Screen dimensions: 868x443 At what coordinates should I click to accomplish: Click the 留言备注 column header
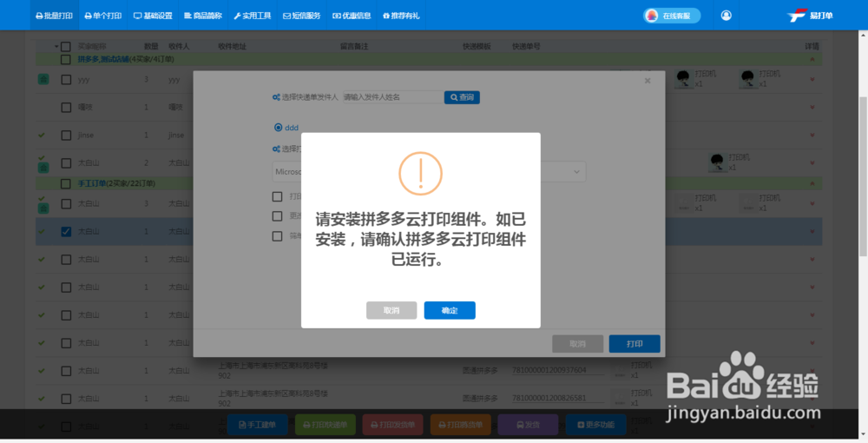[x=354, y=47]
